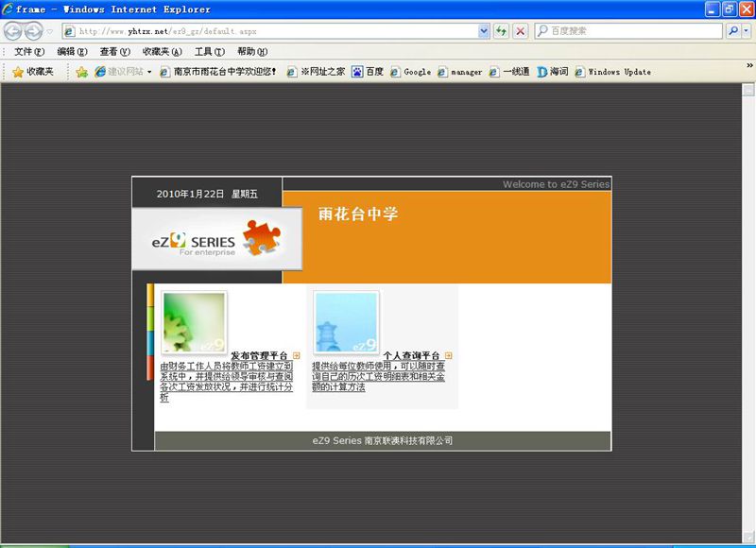This screenshot has height=548, width=756.
Task: Expand the 建议网站 dropdown
Action: [x=149, y=72]
